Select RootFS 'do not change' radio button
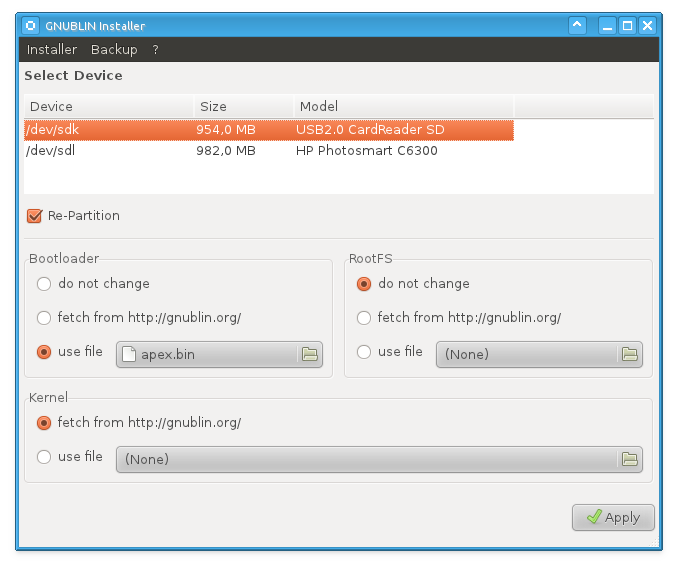Screen dimensions: 678x569 364,284
